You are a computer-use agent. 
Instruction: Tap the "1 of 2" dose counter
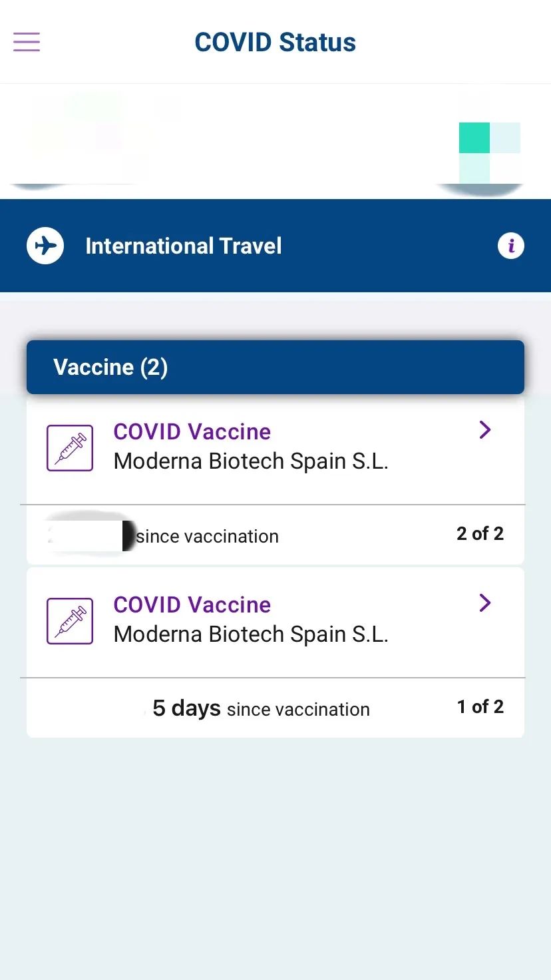[x=480, y=706]
